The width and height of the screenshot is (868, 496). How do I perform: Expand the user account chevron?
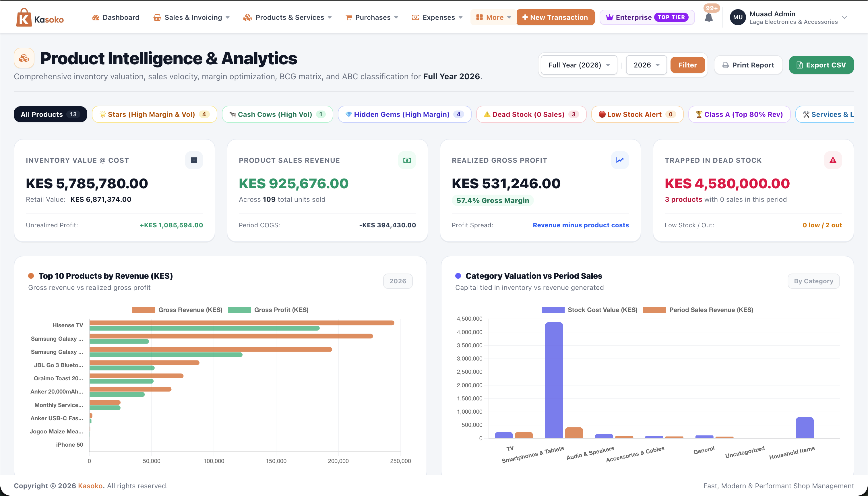(844, 18)
